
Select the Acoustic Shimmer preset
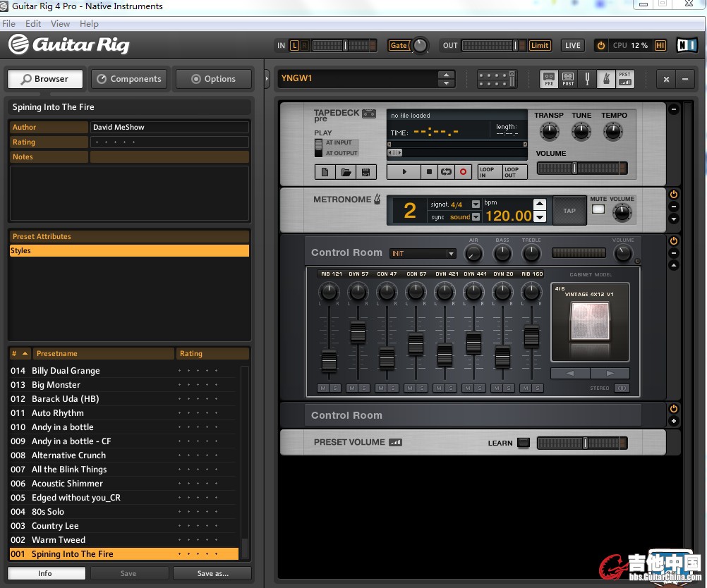[67, 484]
